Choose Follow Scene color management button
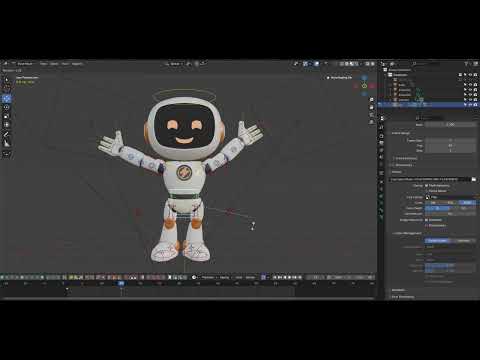 point(437,240)
